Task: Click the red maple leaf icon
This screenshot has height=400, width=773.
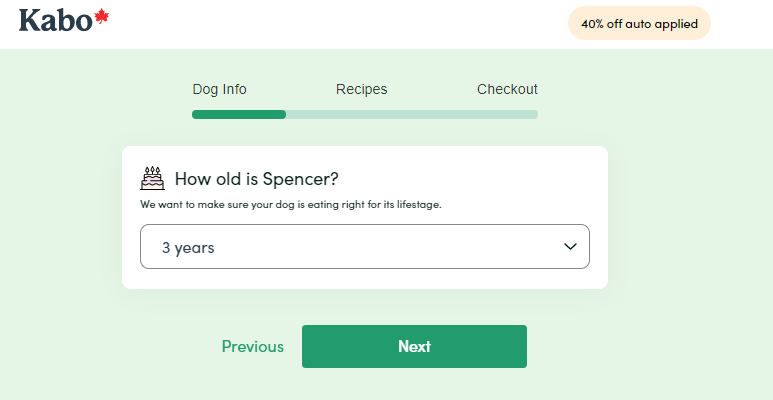Action: pyautogui.click(x=101, y=17)
